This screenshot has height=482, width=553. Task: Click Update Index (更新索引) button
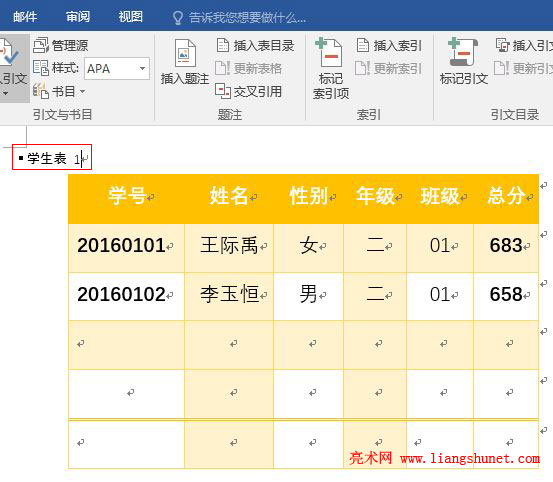click(389, 68)
